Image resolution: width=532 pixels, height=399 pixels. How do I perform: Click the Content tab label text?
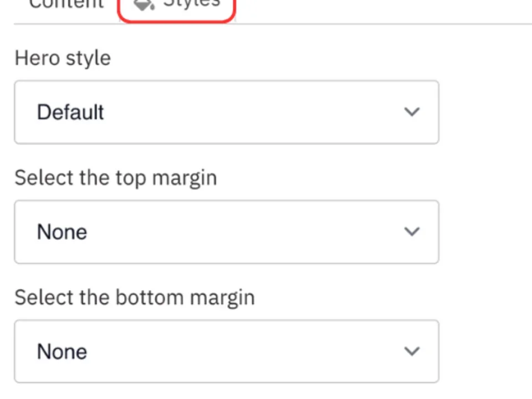tap(65, 4)
